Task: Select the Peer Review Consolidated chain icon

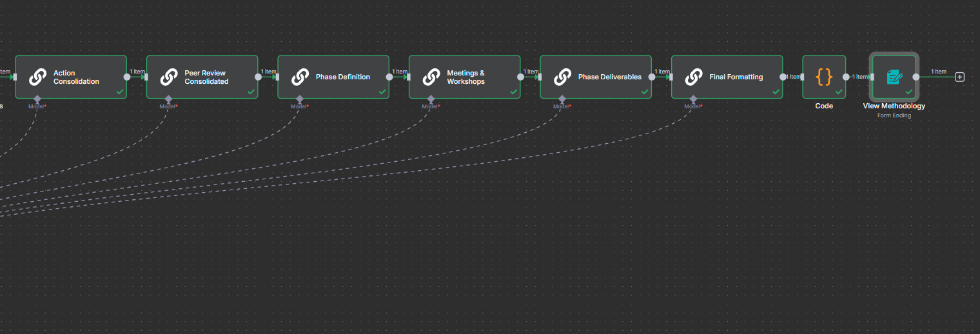Action: click(169, 77)
